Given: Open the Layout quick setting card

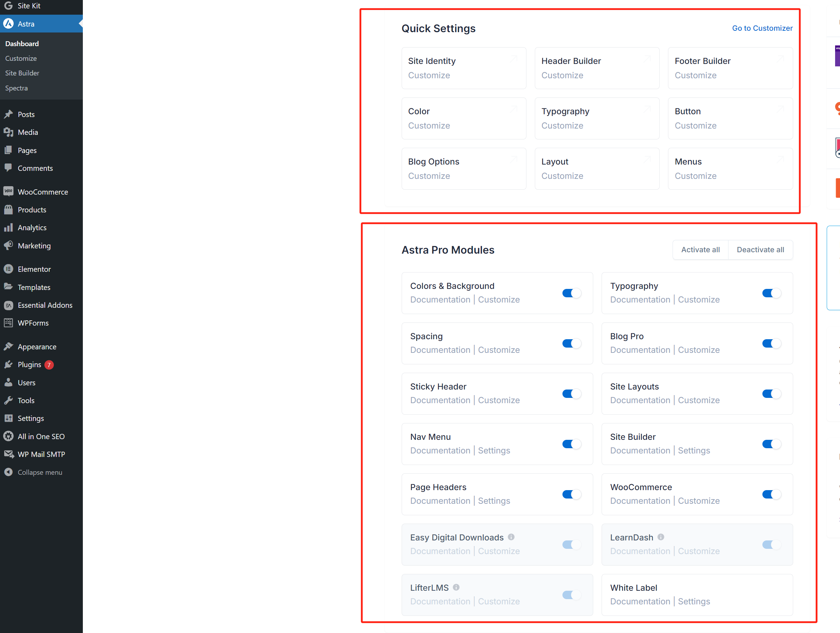Looking at the screenshot, I should (x=597, y=168).
